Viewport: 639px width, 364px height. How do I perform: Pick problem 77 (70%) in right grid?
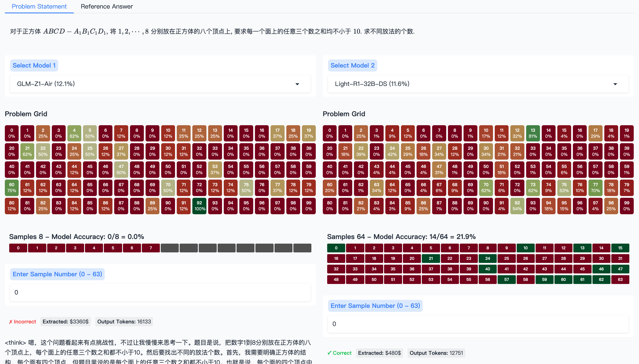pos(595,187)
